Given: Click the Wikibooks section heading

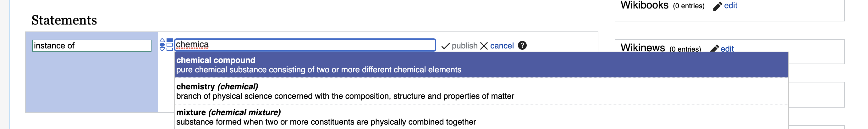Looking at the screenshot, I should click(x=644, y=5).
